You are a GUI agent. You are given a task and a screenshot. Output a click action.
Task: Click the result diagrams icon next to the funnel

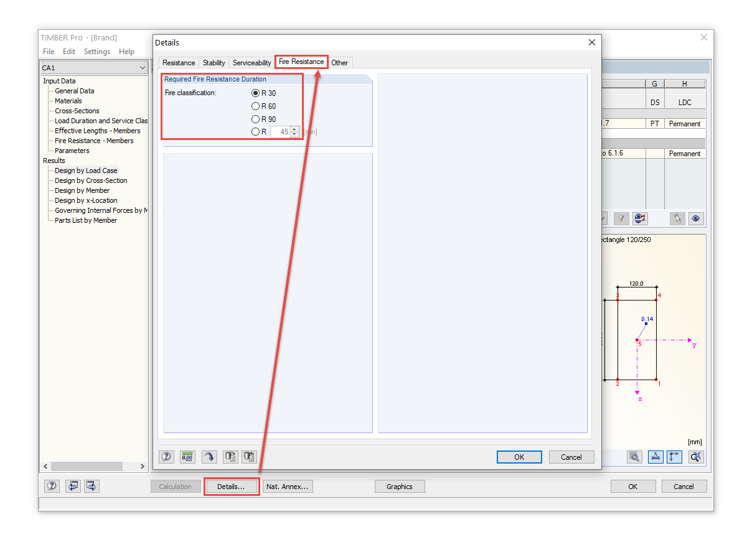coord(640,218)
